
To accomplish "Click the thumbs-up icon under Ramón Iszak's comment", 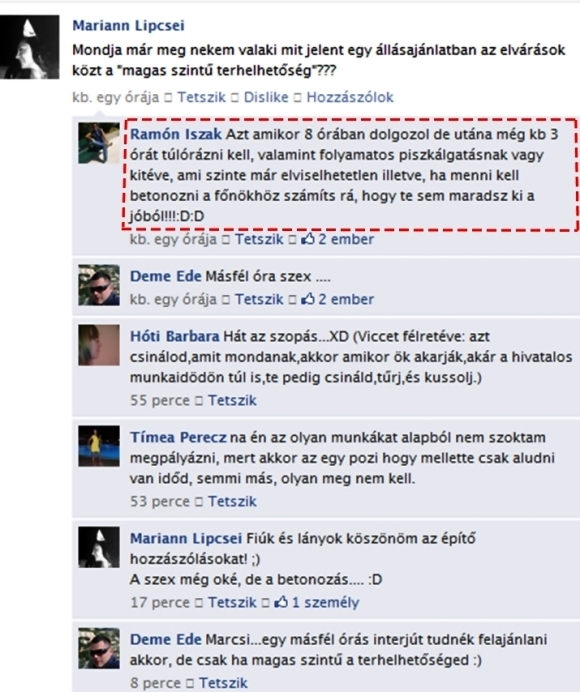I will (308, 239).
